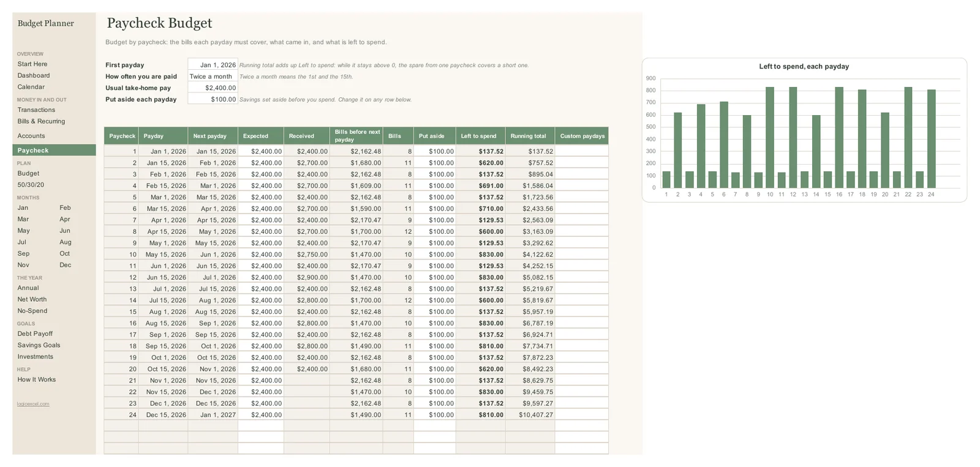980x467 pixels.
Task: Go to the Jul month sheet
Action: click(22, 242)
